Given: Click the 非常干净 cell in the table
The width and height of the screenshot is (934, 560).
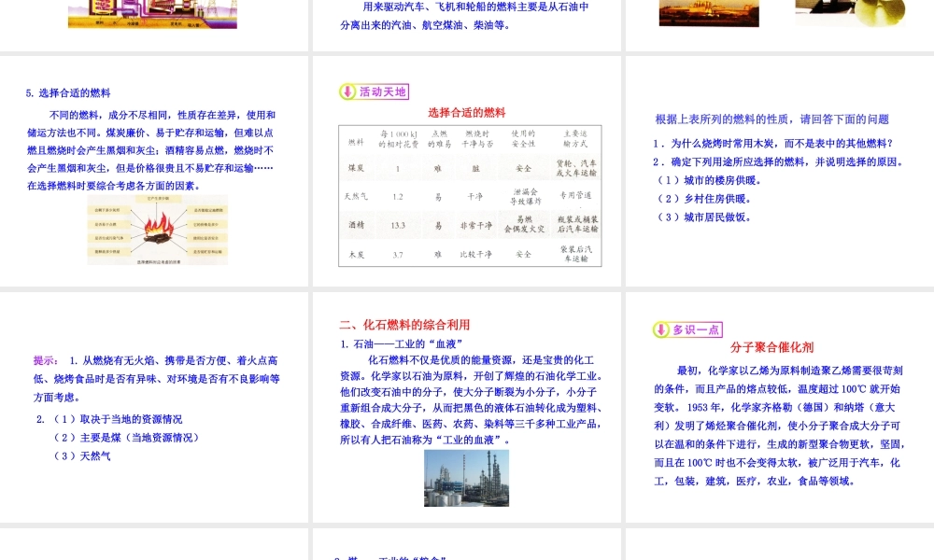Looking at the screenshot, I should click(x=476, y=226).
